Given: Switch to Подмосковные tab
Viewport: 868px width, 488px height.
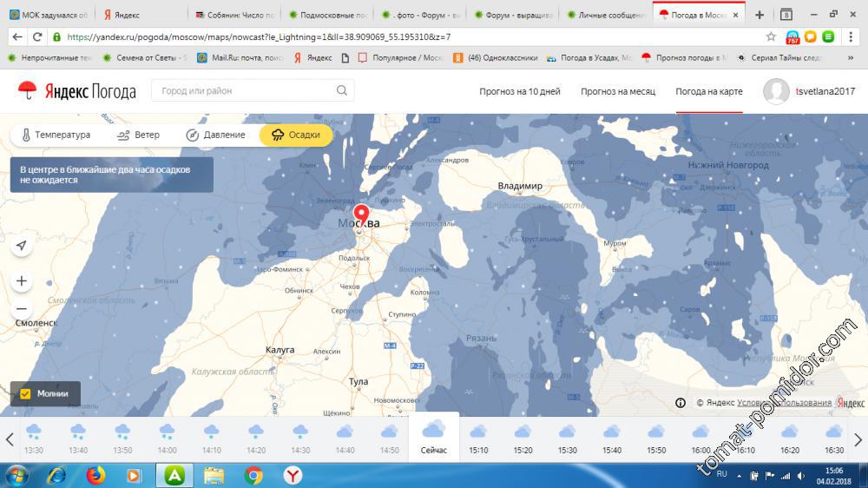Looking at the screenshot, I should pos(327,15).
